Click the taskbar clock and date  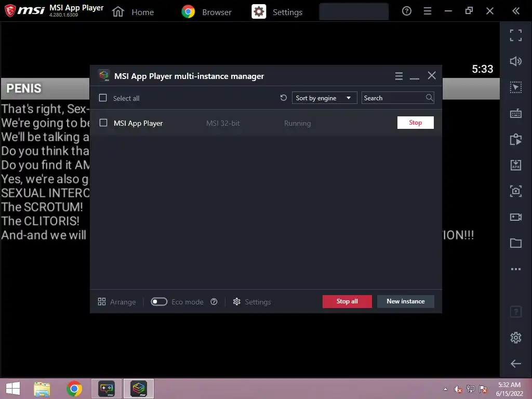point(509,389)
